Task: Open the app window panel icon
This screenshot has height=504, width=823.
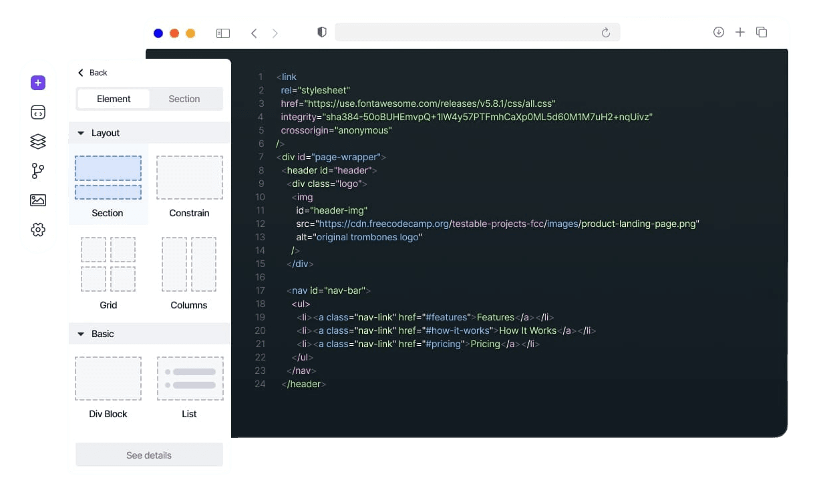Action: [x=38, y=111]
